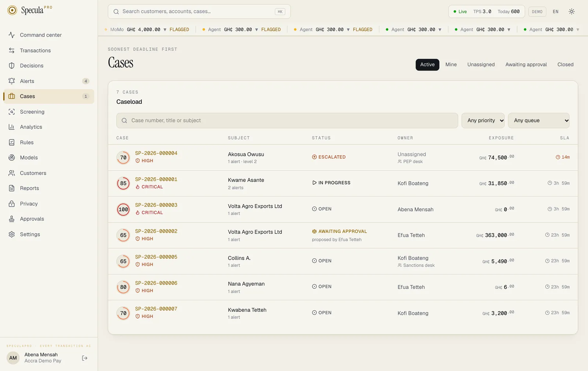The height and width of the screenshot is (371, 588).
Task: Open case SP-2026-000007
Action: click(156, 308)
